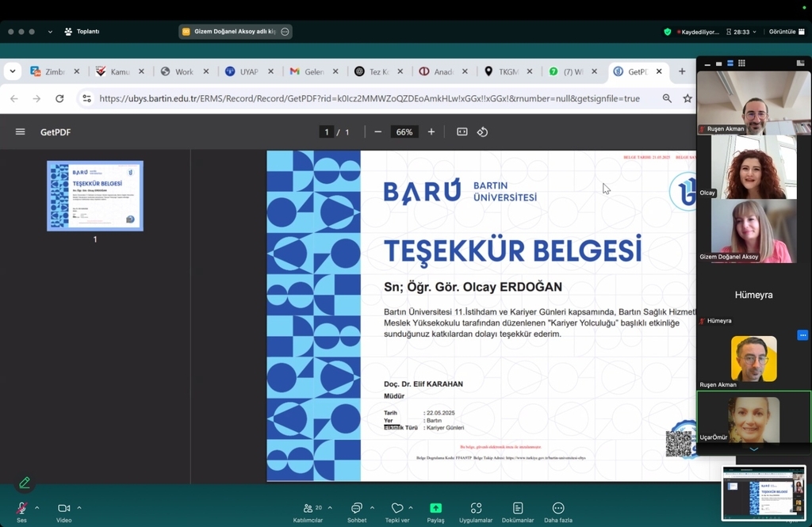This screenshot has width=812, height=527.
Task: Click the Kaydediliyor recording indicator
Action: (698, 32)
